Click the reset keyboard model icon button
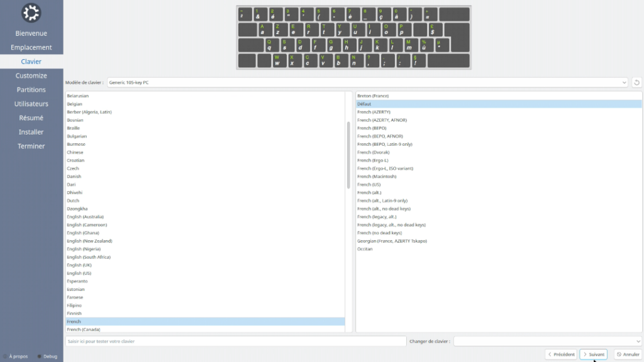 pyautogui.click(x=636, y=82)
